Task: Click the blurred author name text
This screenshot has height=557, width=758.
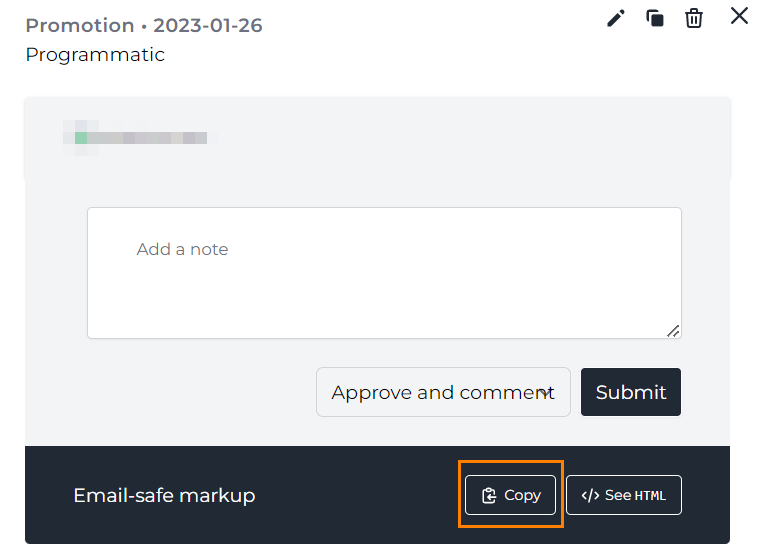Action: [147, 138]
